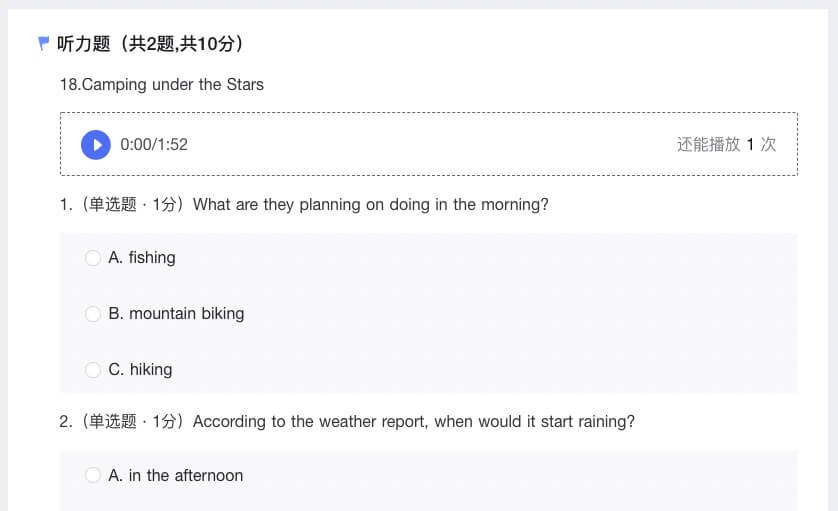Select option A. fishing

coord(92,258)
